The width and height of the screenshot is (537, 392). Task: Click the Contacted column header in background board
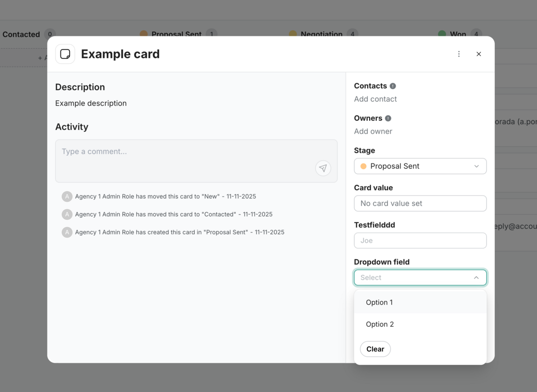(21, 34)
